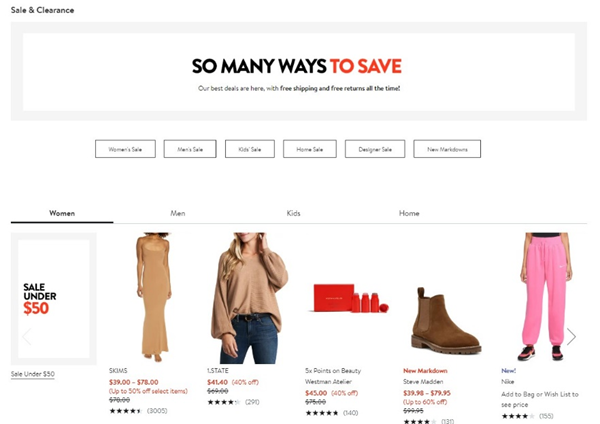View the 1.STATE sweater product image
This screenshot has height=424, width=600.
click(x=250, y=298)
